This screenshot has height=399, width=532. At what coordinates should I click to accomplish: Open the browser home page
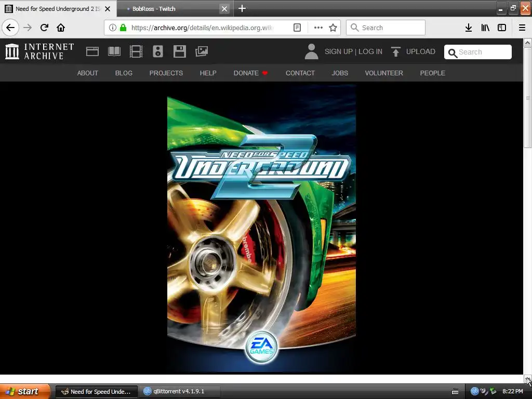pos(61,28)
